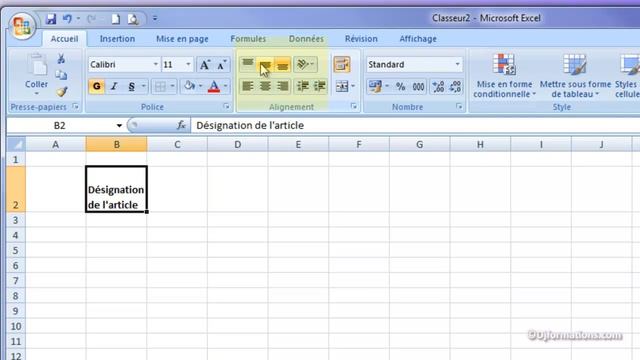
Task: Open the Formules tab
Action: [248, 39]
